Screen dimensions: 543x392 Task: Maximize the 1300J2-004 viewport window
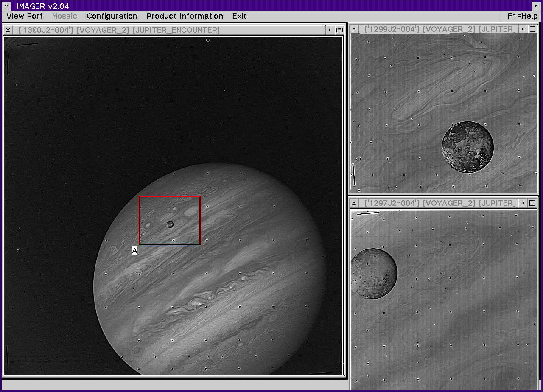[339, 30]
